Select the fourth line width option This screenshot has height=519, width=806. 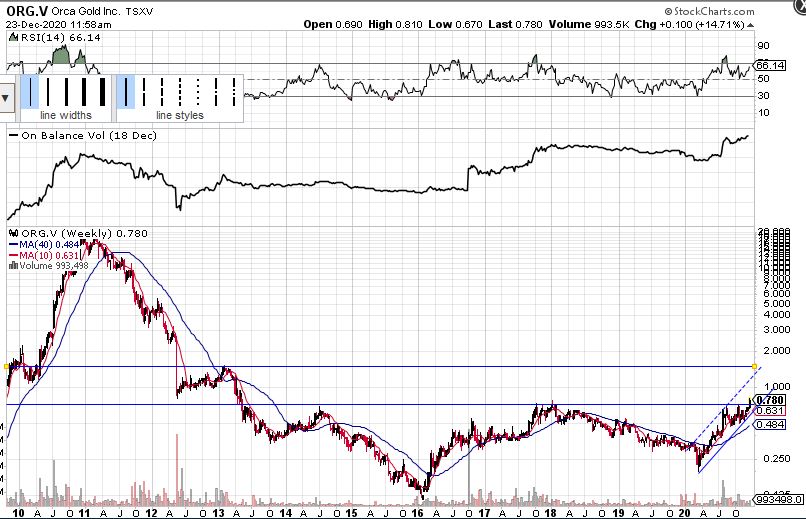pyautogui.click(x=84, y=91)
